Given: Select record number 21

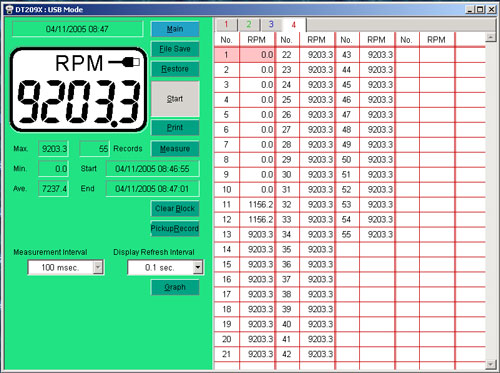Looking at the screenshot, I should click(227, 354).
